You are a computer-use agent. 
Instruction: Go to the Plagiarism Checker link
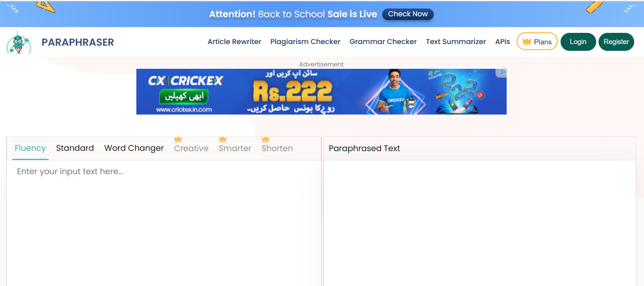tap(305, 42)
